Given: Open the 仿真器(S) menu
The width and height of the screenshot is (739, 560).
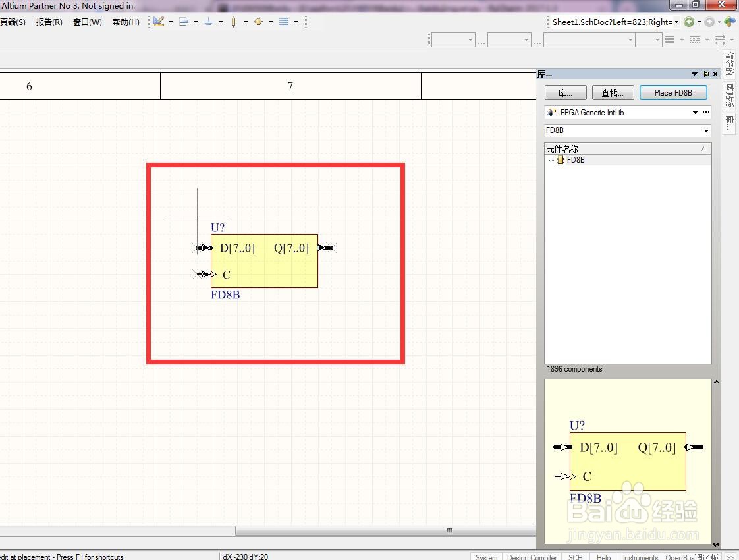Looking at the screenshot, I should (x=13, y=22).
